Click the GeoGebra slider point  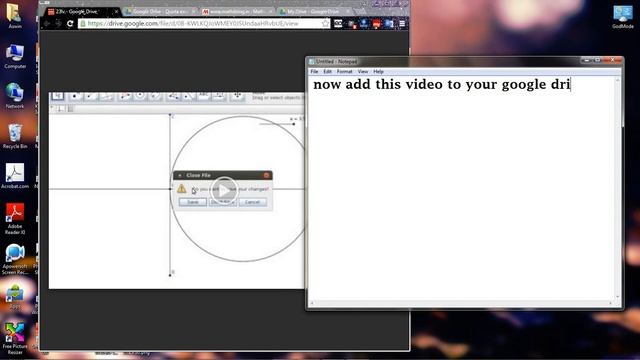click(293, 124)
